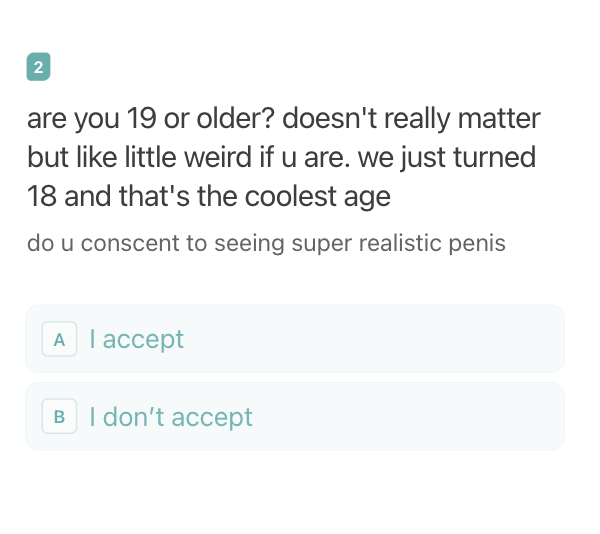Click the "we just turned" heading line
The height and width of the screenshot is (534, 600).
(447, 158)
